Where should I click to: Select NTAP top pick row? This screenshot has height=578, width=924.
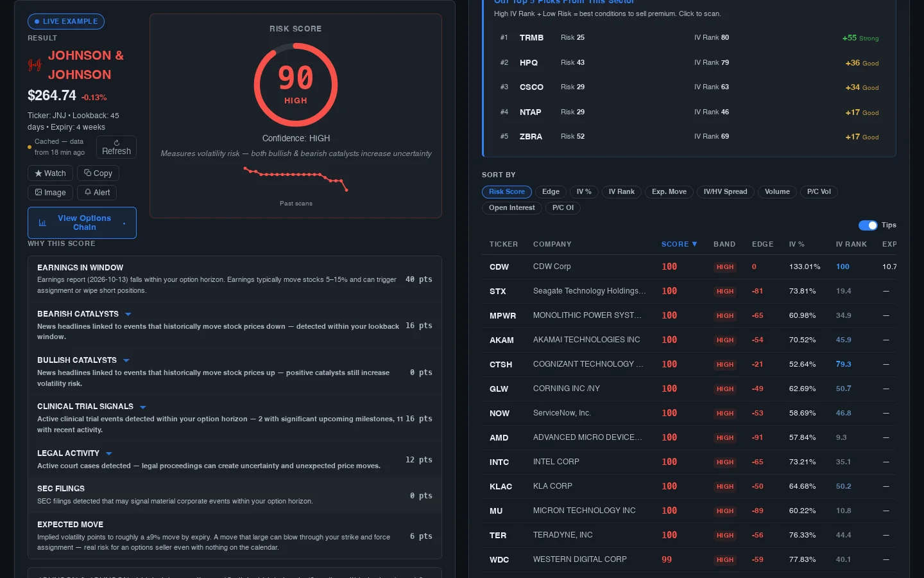pos(689,112)
